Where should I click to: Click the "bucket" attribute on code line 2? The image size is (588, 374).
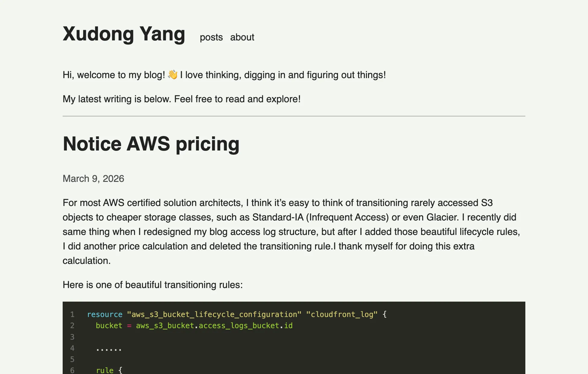pyautogui.click(x=109, y=326)
